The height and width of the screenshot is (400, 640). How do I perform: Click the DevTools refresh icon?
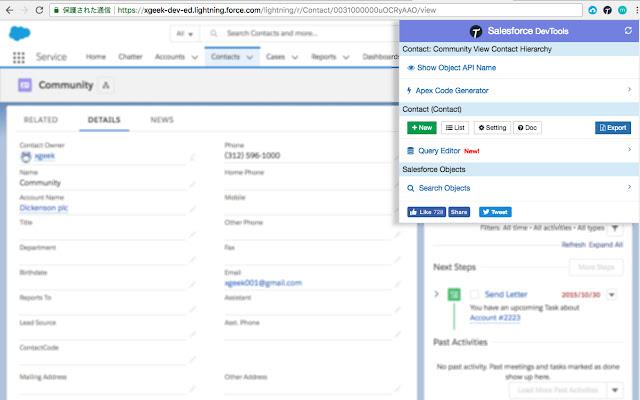[x=627, y=32]
